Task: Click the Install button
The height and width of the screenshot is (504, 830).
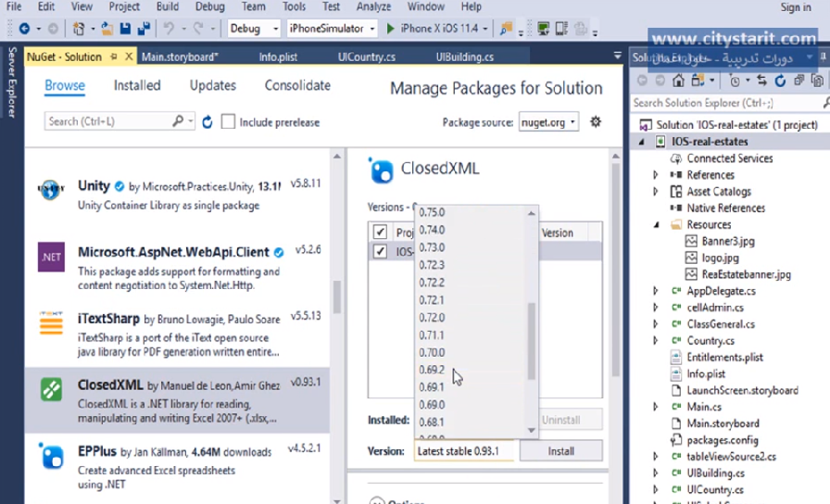Action: pyautogui.click(x=561, y=451)
